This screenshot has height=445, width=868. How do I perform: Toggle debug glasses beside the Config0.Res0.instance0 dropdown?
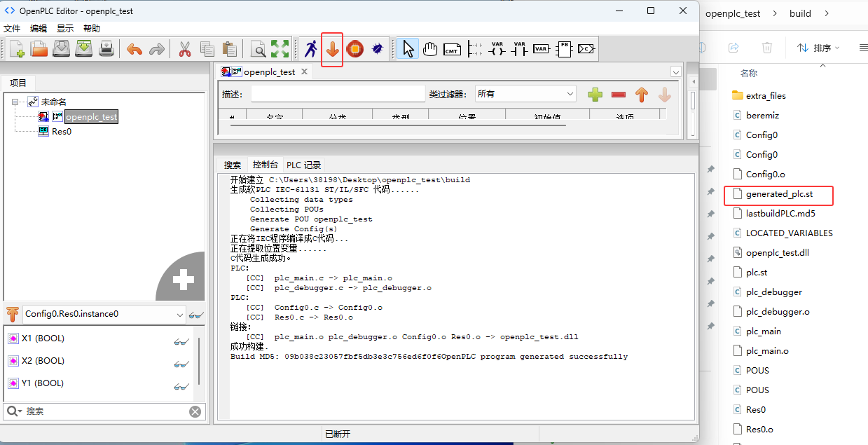(196, 315)
